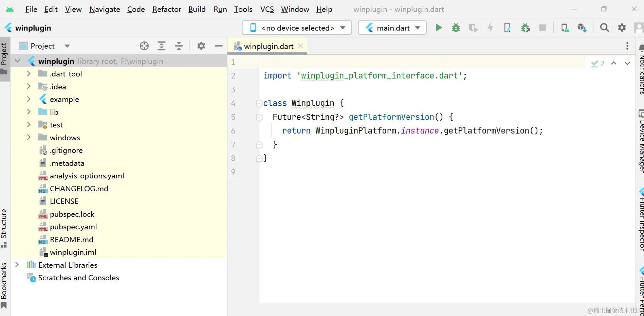Click the import string on line 2
Screen dimensions: 644x316
coord(380,75)
